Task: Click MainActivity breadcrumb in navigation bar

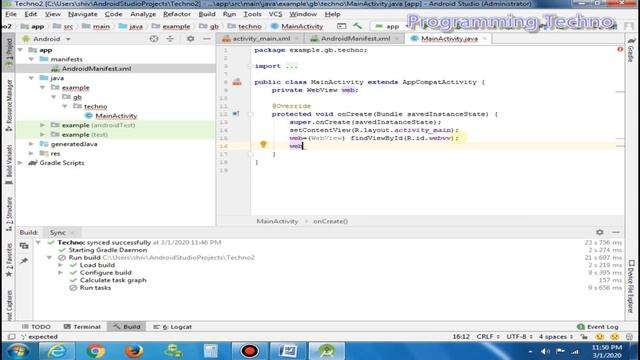Action: pos(297,26)
